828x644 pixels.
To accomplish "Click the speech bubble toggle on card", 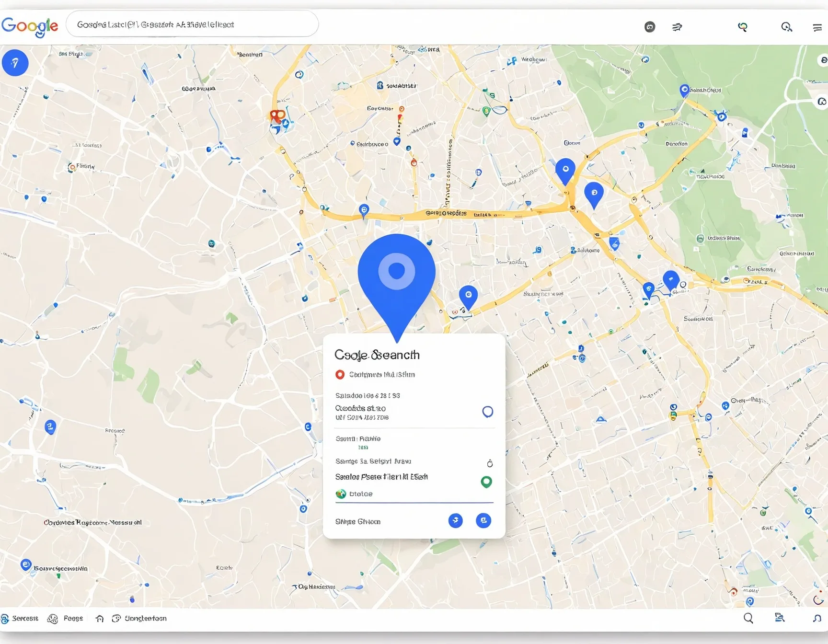I will [x=488, y=411].
